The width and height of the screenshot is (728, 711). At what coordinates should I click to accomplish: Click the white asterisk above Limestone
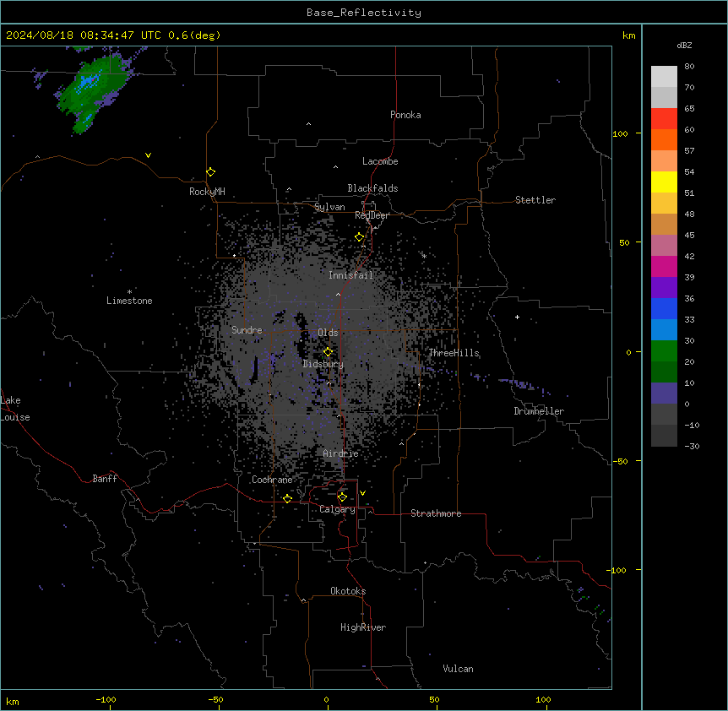(x=129, y=292)
